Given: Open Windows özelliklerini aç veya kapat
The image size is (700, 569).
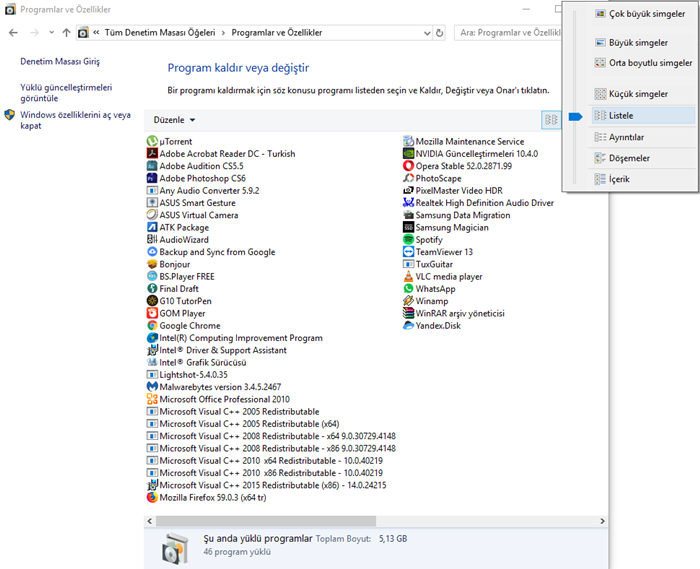Looking at the screenshot, I should pyautogui.click(x=75, y=120).
